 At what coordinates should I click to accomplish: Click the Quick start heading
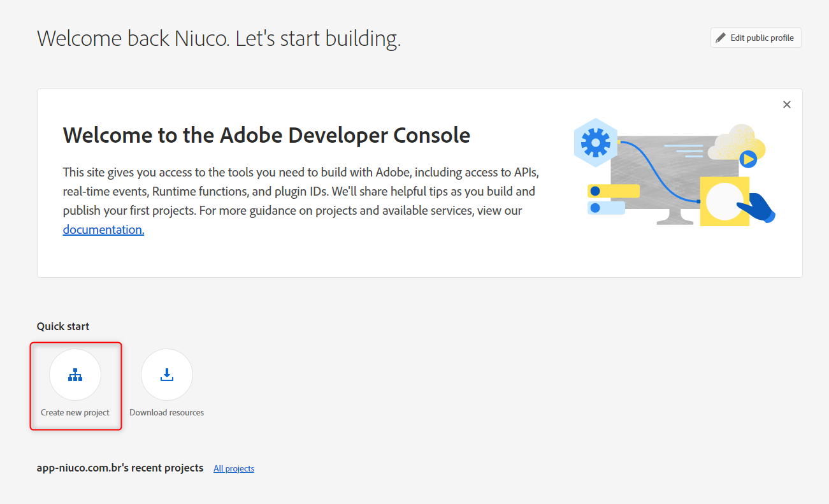tap(63, 326)
